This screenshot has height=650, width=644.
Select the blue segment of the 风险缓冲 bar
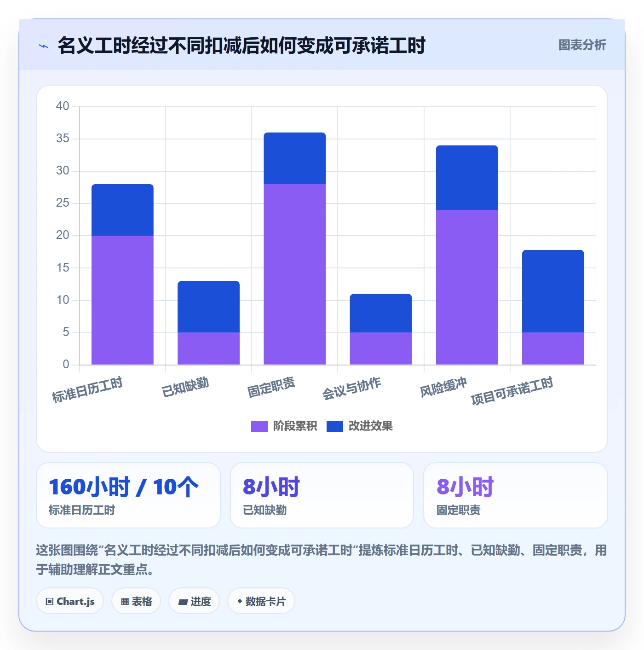click(x=467, y=178)
